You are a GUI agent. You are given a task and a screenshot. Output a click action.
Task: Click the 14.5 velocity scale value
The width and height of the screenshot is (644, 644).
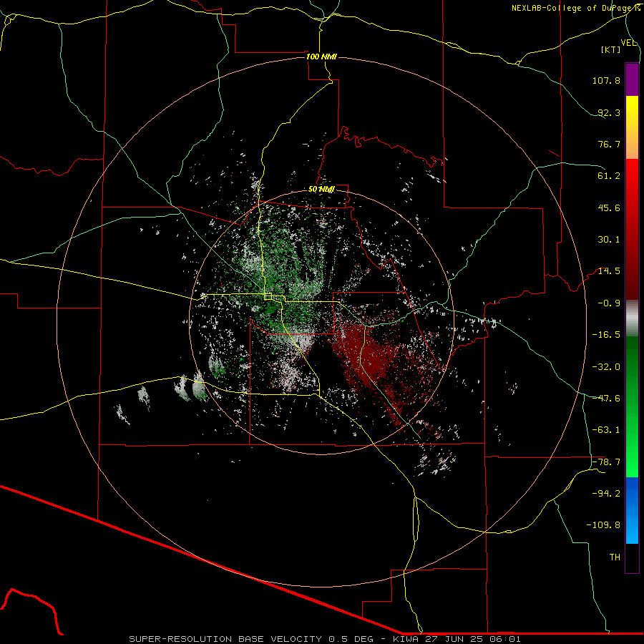(609, 271)
